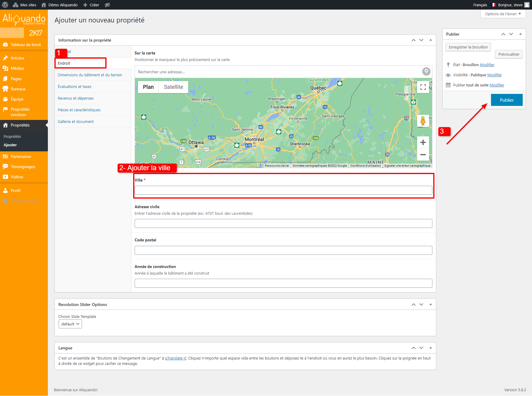This screenshot has width=532, height=396.
Task: Open Propriétés main menu item
Action: pyautogui.click(x=24, y=125)
